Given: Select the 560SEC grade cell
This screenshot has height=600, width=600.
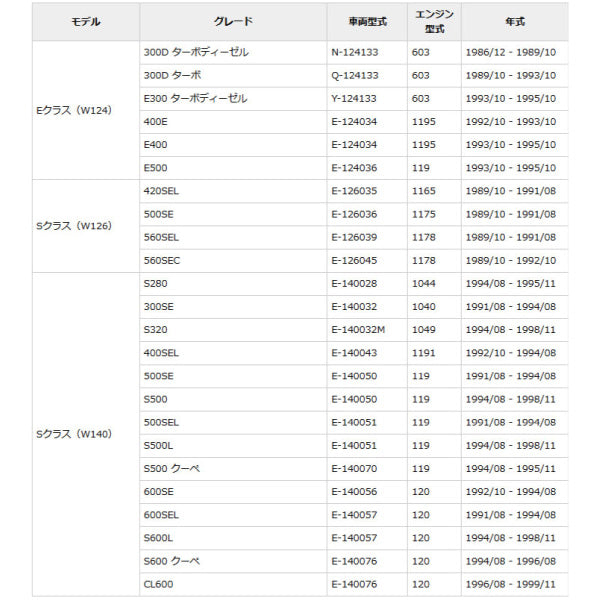Looking at the screenshot, I should (x=162, y=260).
